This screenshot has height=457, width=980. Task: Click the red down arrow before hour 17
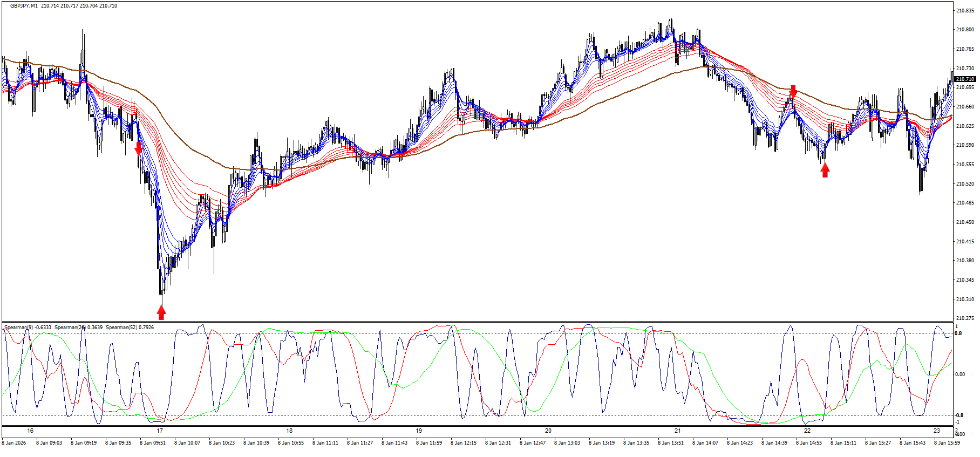[x=139, y=148]
